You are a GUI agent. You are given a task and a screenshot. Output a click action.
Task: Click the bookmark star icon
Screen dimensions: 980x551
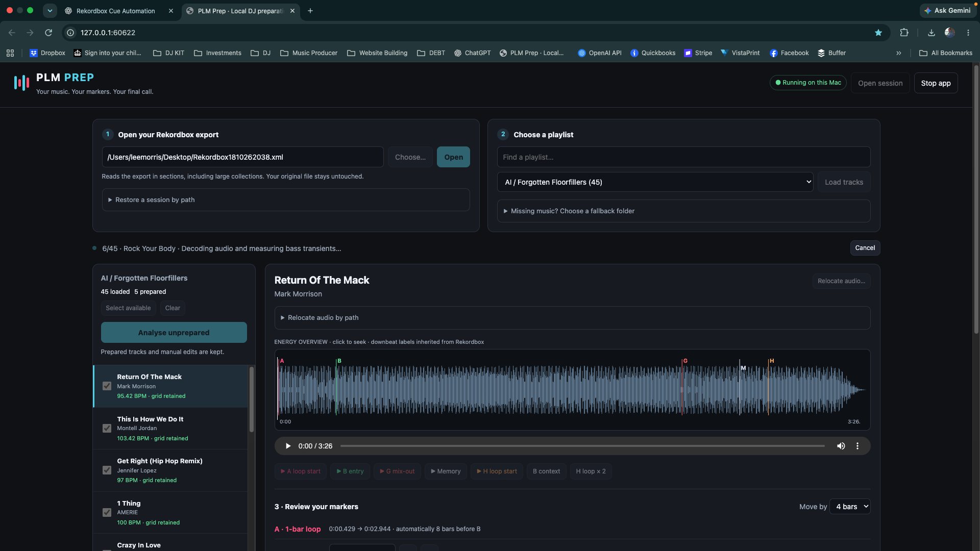[x=878, y=33]
